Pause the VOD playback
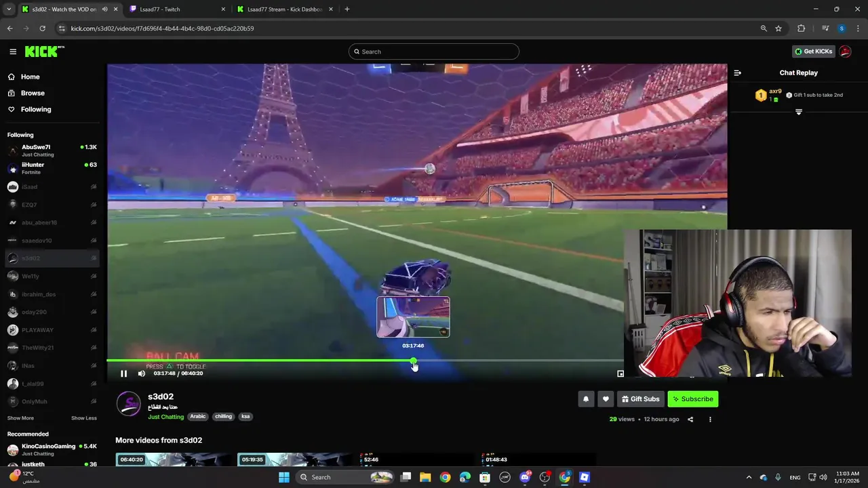 (x=123, y=373)
